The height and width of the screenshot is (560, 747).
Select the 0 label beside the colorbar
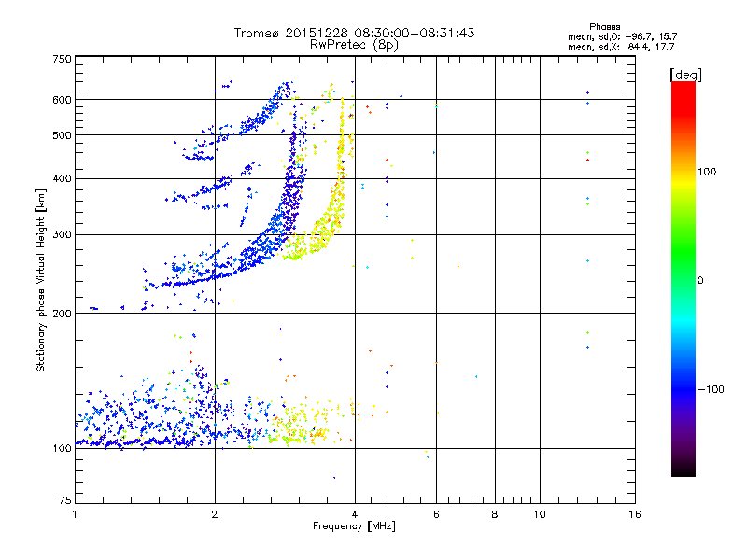pos(700,281)
